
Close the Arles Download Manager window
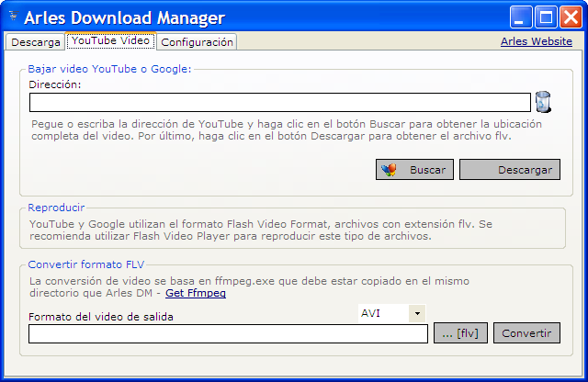[571, 17]
